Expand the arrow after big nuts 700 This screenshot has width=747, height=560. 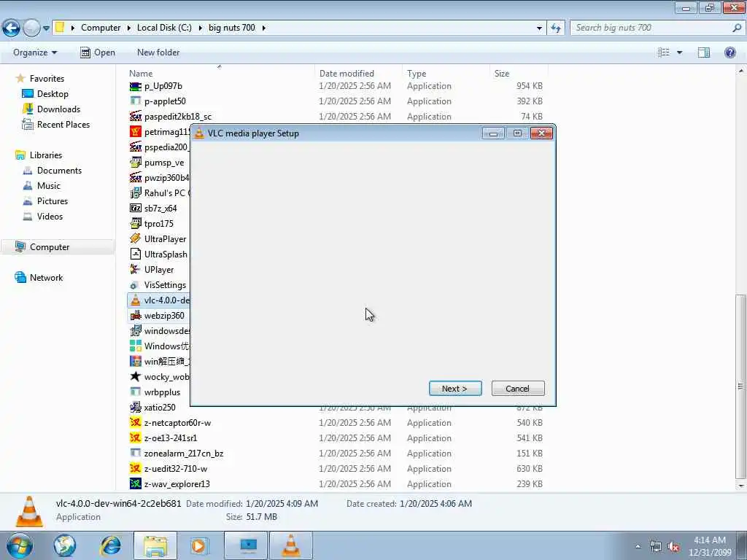pyautogui.click(x=263, y=28)
